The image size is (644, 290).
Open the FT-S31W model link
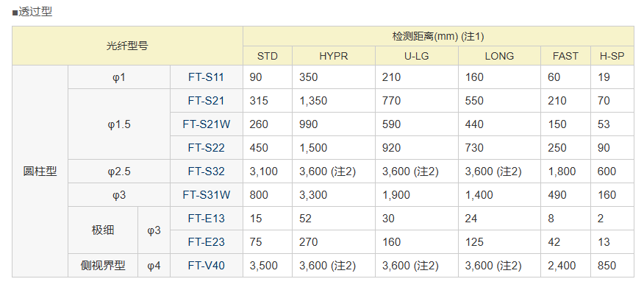click(206, 194)
